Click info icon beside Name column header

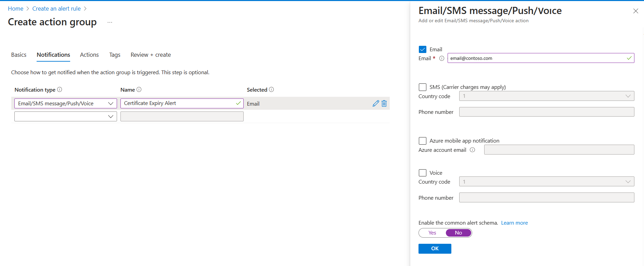pos(139,90)
